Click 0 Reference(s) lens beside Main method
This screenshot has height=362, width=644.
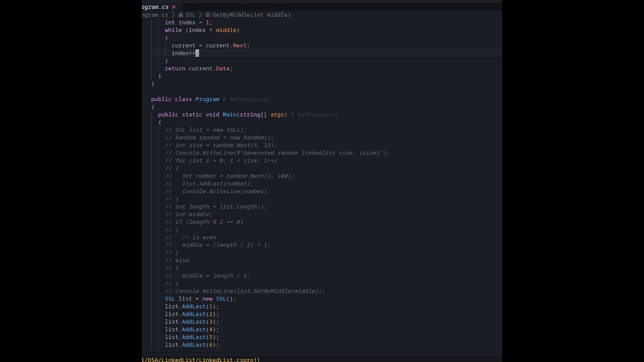(314, 115)
